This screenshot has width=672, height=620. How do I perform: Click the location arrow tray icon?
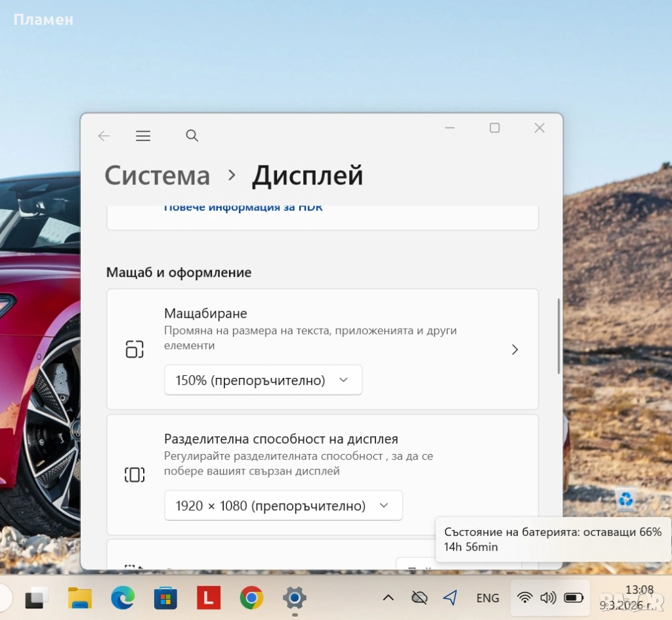[450, 598]
